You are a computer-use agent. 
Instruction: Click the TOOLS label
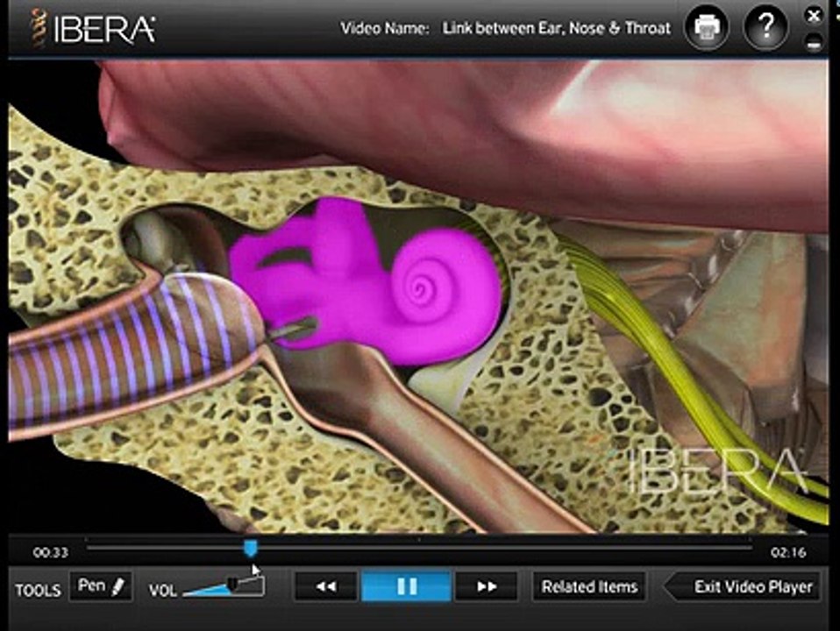(38, 591)
